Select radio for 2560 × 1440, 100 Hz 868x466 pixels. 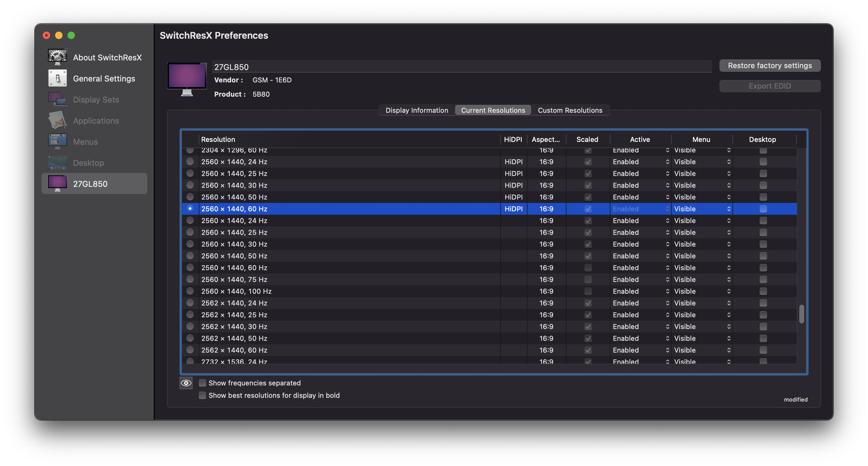(190, 291)
